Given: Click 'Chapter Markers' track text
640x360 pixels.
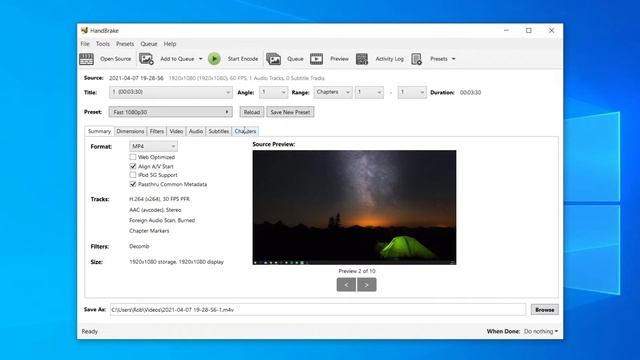Looking at the screenshot, I should pyautogui.click(x=149, y=231).
